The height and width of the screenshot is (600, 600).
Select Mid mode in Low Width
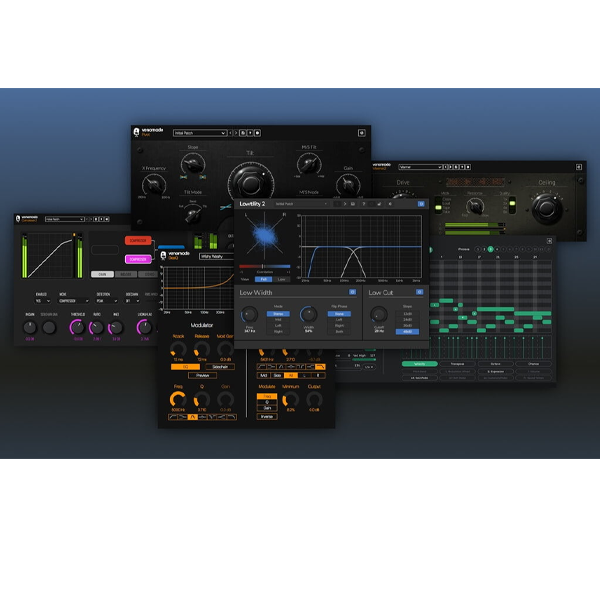click(278, 320)
